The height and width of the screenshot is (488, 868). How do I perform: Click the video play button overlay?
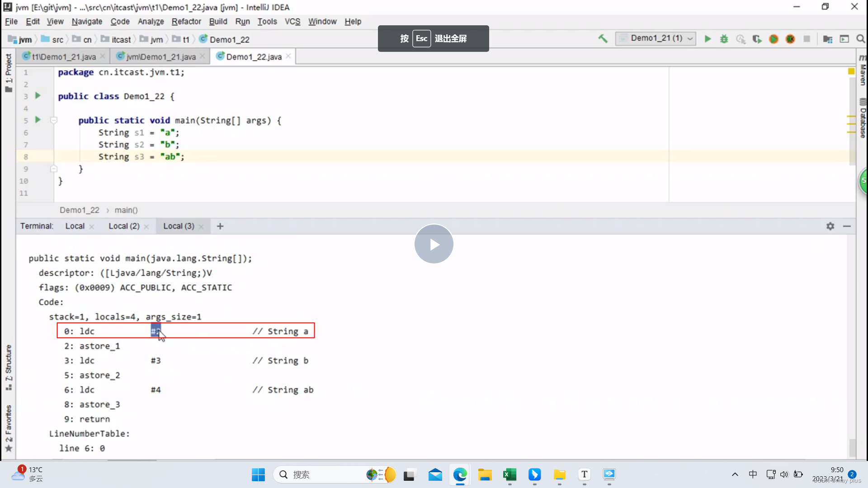tap(434, 244)
